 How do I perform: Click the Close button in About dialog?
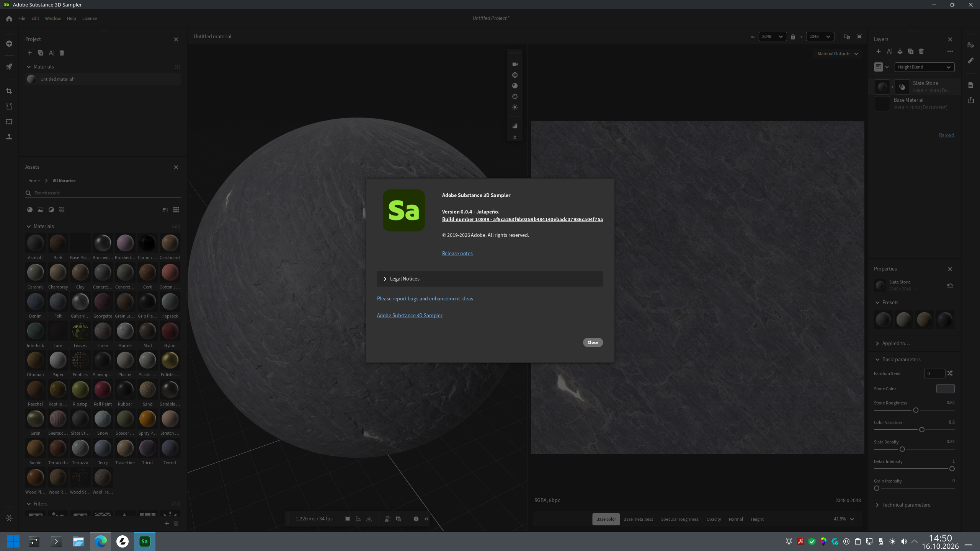tap(593, 342)
